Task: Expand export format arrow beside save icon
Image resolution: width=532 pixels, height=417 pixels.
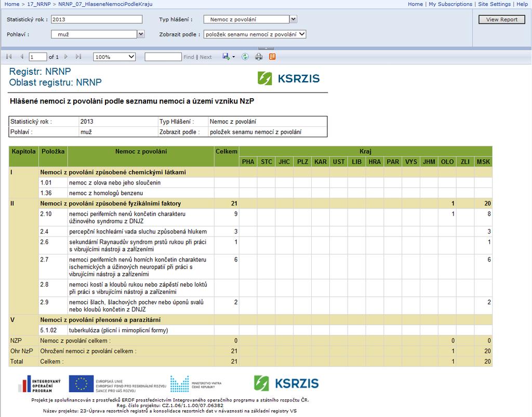Action: click(233, 57)
